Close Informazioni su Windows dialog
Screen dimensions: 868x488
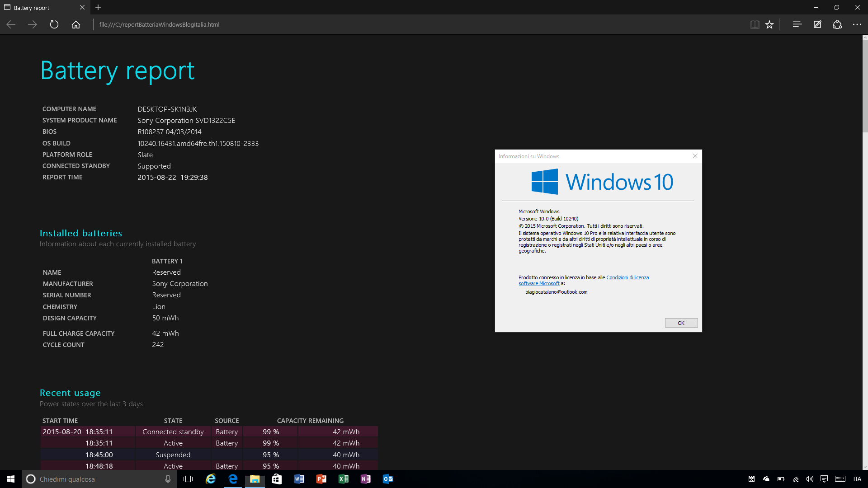pyautogui.click(x=695, y=156)
